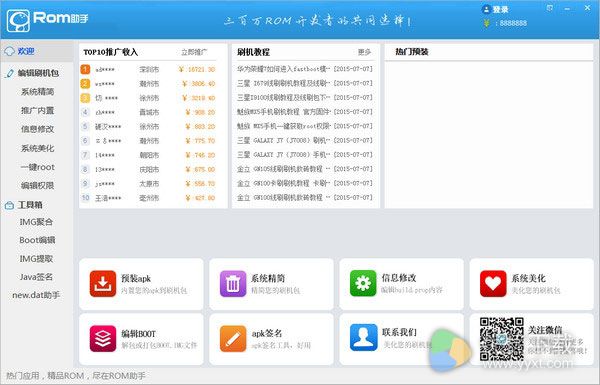Click the WeChat QR code image
This screenshot has height=385, width=600.
click(502, 339)
